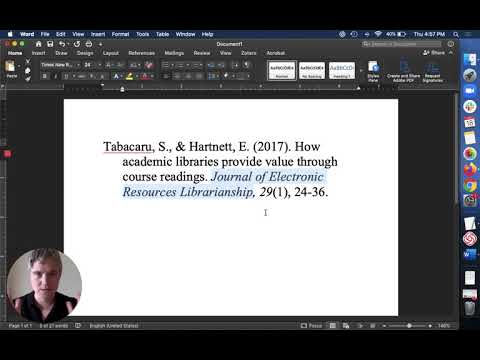This screenshot has width=480, height=360.
Task: Adjust the zoom slider handle
Action: (409, 326)
